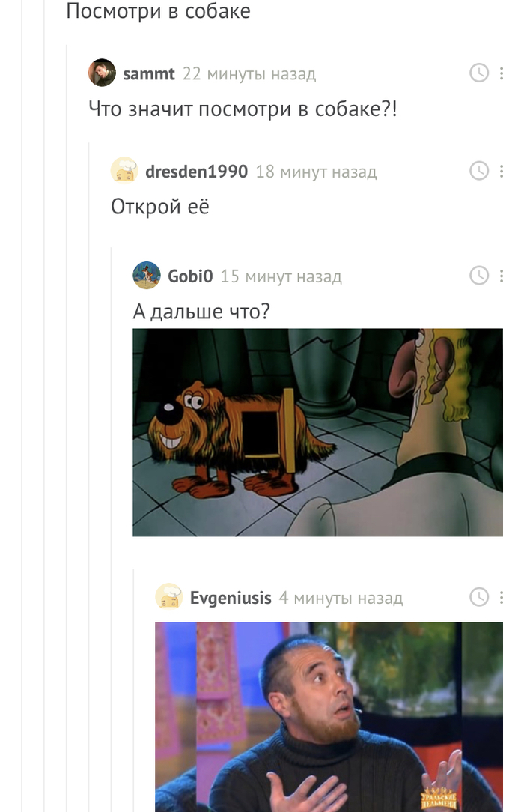Go to the sammt username link
The height and width of the screenshot is (812, 524).
[148, 74]
